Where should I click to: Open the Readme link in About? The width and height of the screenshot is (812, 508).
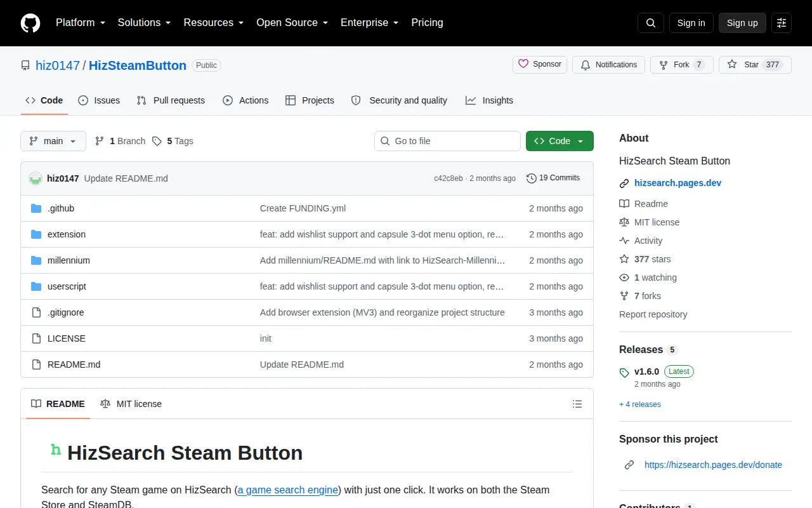(643, 204)
